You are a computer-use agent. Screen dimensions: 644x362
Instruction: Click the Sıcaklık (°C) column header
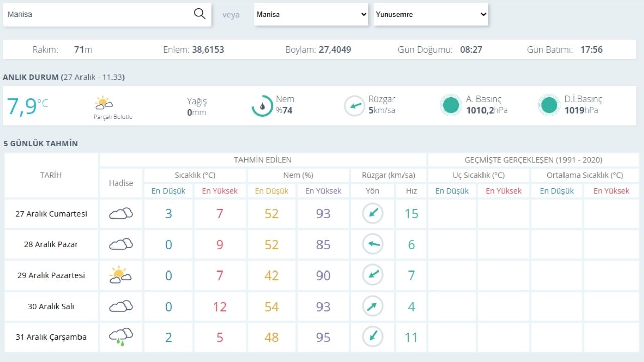[x=195, y=175]
